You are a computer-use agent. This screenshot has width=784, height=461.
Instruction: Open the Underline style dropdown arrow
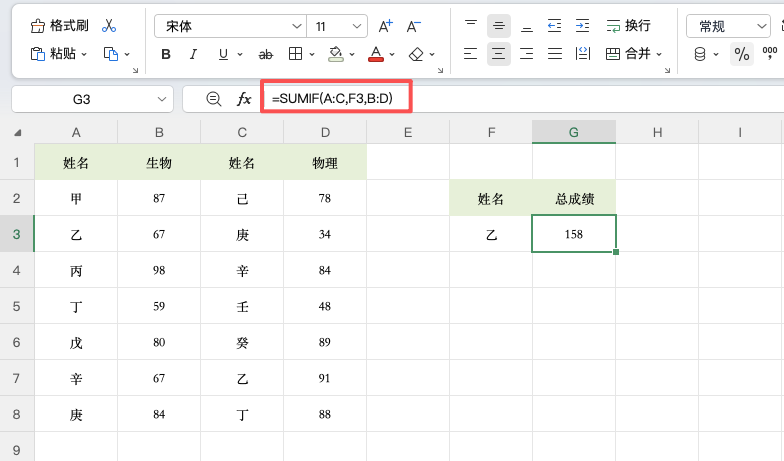tap(240, 54)
